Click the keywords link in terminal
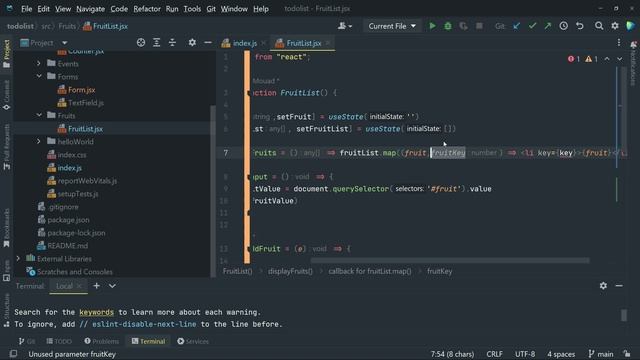This screenshot has width=640, height=360. 96,312
